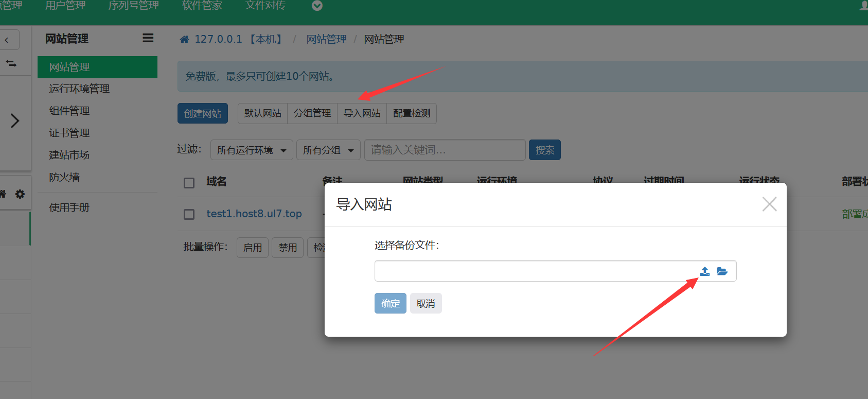Open 使用手册 in the sidebar

click(69, 207)
